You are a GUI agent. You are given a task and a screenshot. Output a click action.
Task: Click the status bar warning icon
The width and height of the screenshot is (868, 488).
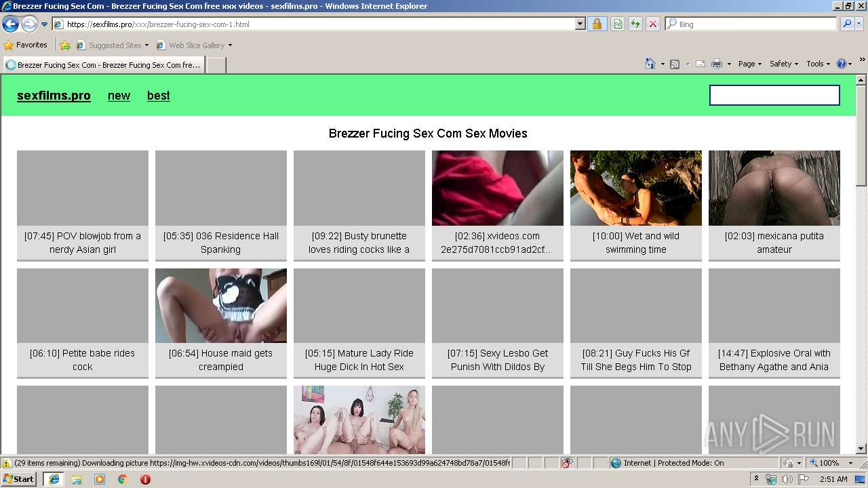click(7, 463)
